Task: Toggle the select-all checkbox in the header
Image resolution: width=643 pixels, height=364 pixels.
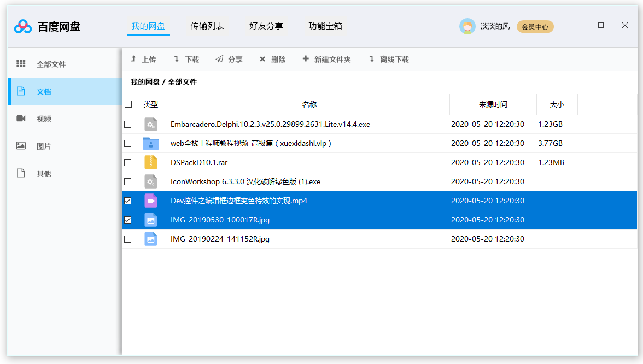Action: point(128,104)
